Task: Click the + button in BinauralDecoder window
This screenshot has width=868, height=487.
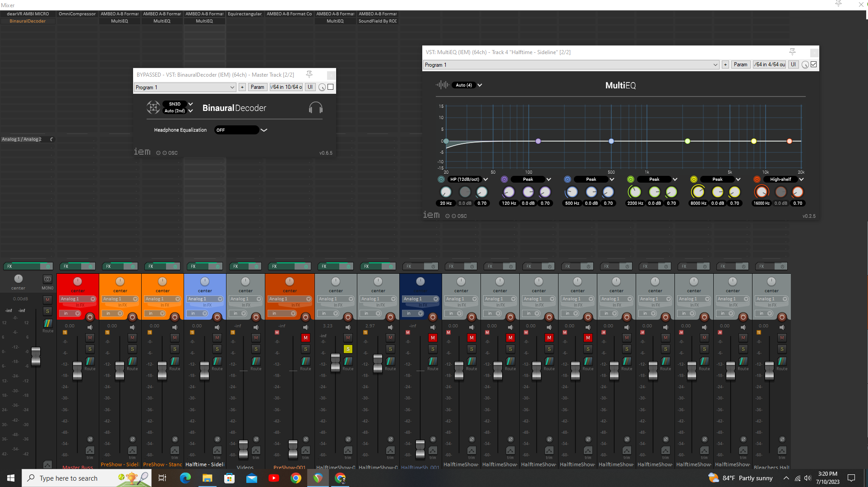Action: 242,87
